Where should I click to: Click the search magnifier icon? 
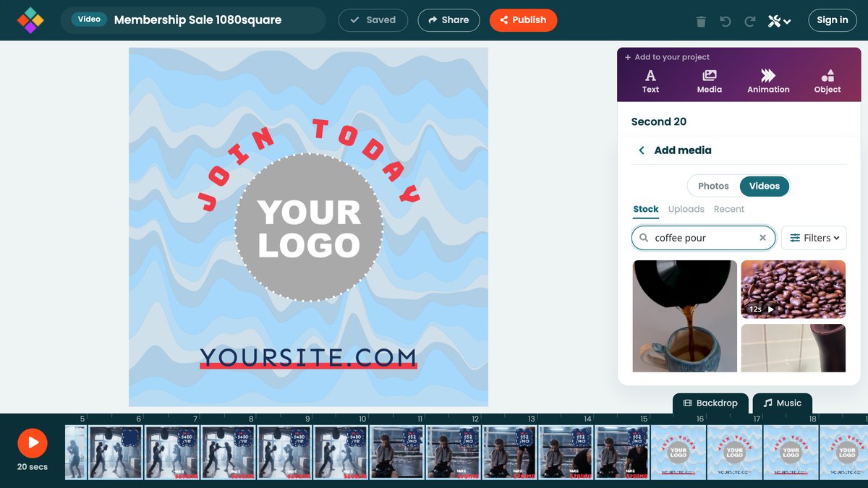pos(644,238)
